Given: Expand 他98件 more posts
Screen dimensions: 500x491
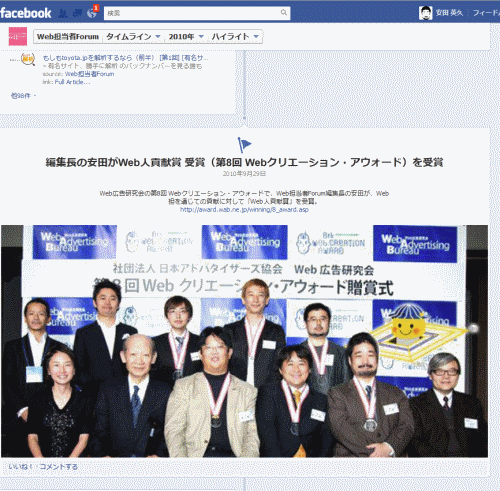Looking at the screenshot, I should (23, 96).
